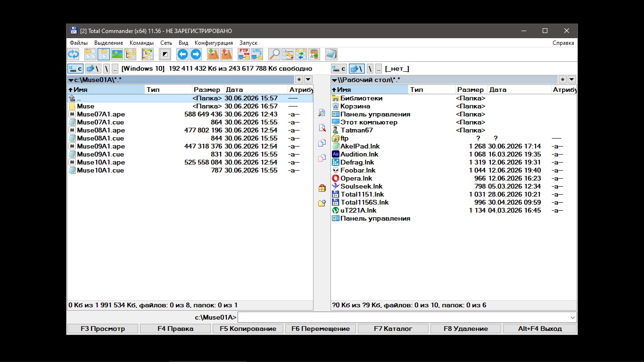Viewport: 644px width, 362px height.
Task: Toggle the thumbnail view toolbar icon
Action: pyautogui.click(x=117, y=54)
